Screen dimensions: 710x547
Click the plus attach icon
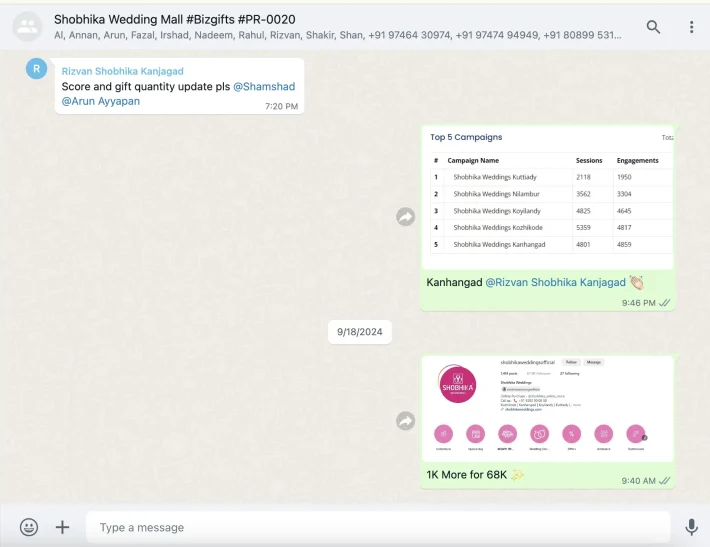(x=62, y=527)
